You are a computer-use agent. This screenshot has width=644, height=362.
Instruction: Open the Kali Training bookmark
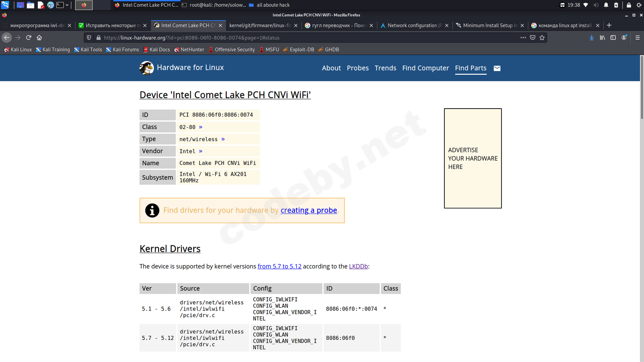click(x=53, y=49)
